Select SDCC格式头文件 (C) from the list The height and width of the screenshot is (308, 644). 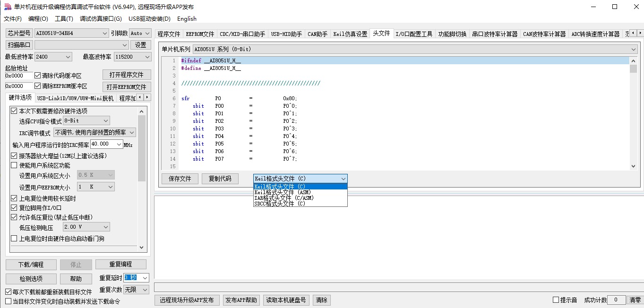coord(280,204)
